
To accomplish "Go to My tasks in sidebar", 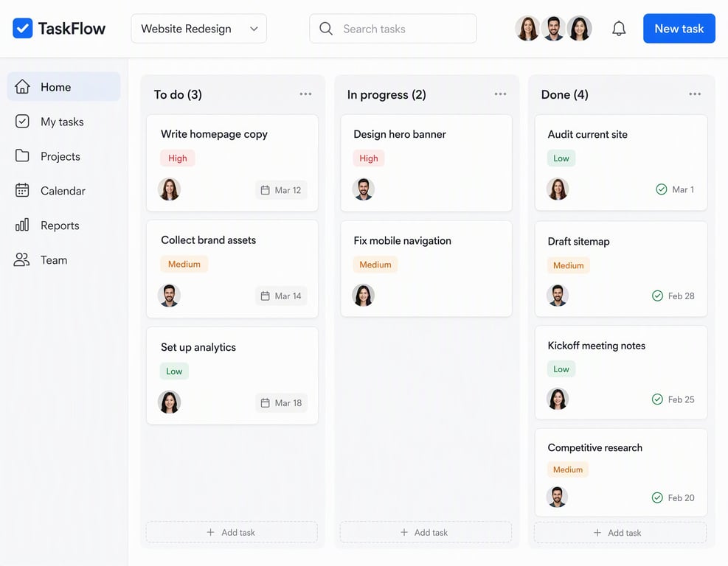I will tap(63, 122).
